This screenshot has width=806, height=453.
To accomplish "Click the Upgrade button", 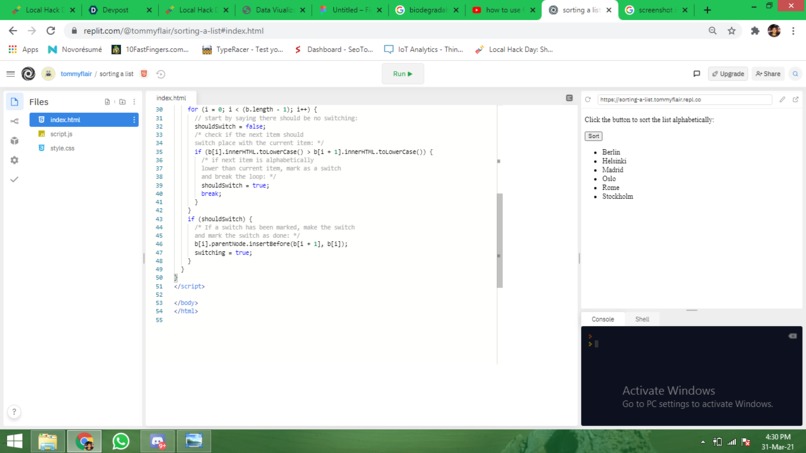I will [728, 74].
